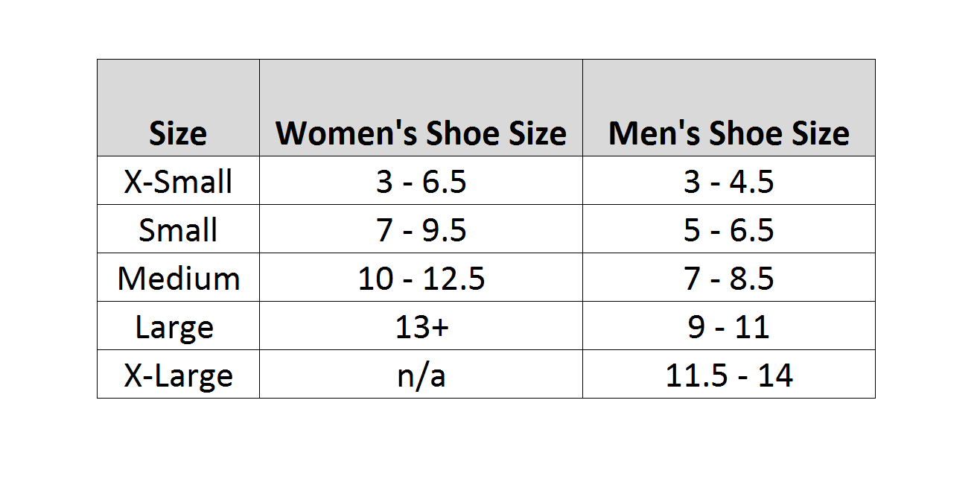980x479 pixels.
Task: Click women's size cell 3 - 6.5
Action: [x=421, y=181]
